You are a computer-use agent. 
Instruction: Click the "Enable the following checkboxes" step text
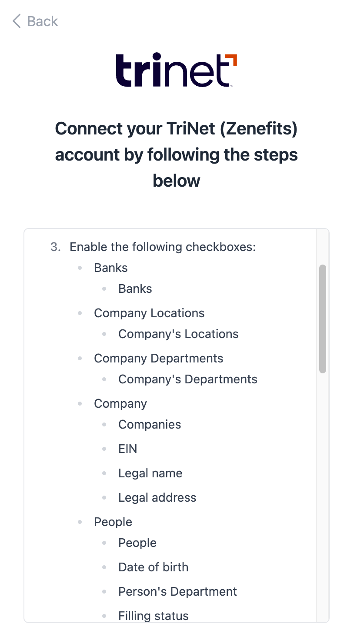tap(163, 247)
